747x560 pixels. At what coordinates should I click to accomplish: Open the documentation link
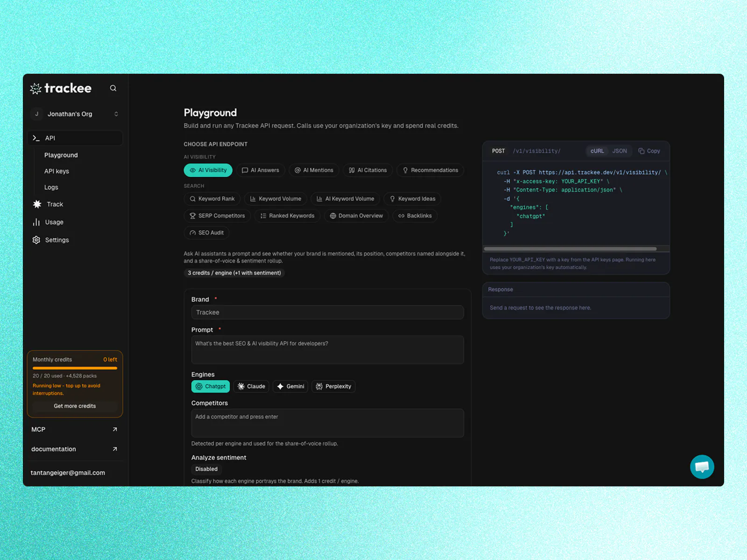tap(75, 449)
